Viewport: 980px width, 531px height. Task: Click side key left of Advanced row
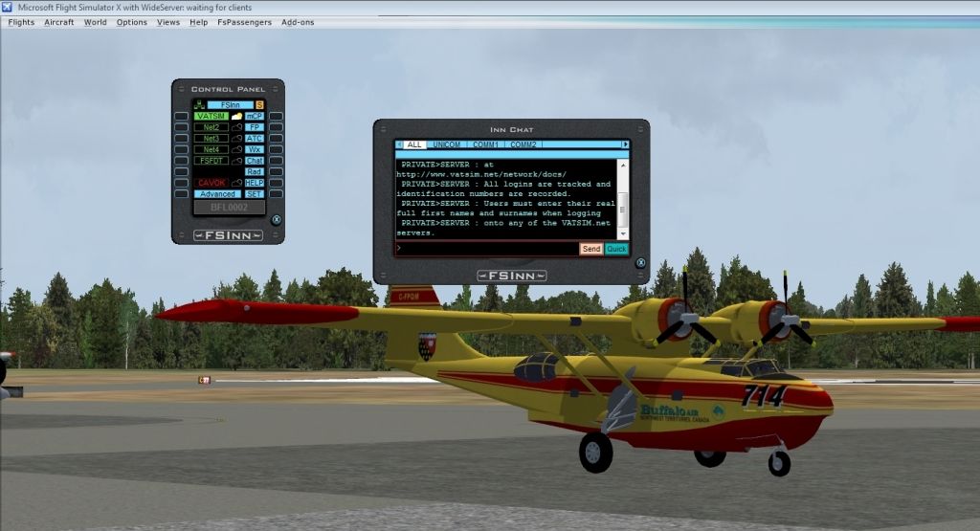tap(181, 194)
